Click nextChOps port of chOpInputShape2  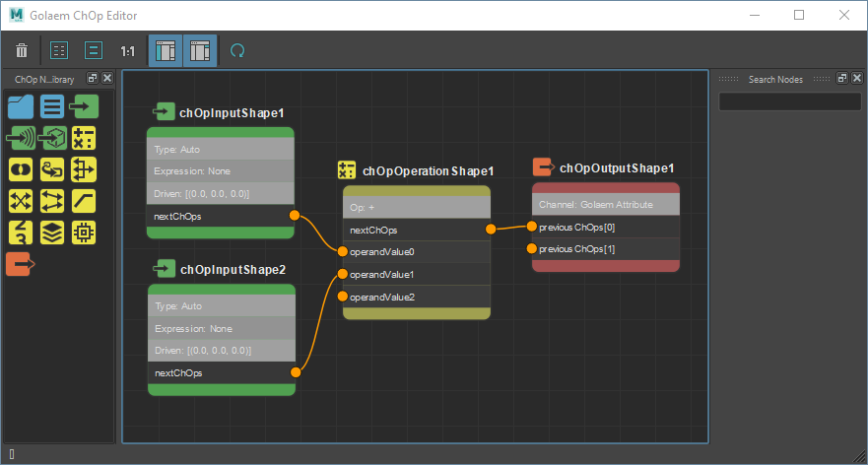pyautogui.click(x=296, y=372)
